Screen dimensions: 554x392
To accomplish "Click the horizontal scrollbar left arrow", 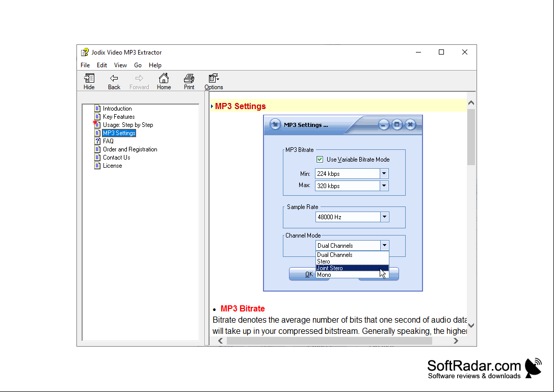I will tap(221, 341).
